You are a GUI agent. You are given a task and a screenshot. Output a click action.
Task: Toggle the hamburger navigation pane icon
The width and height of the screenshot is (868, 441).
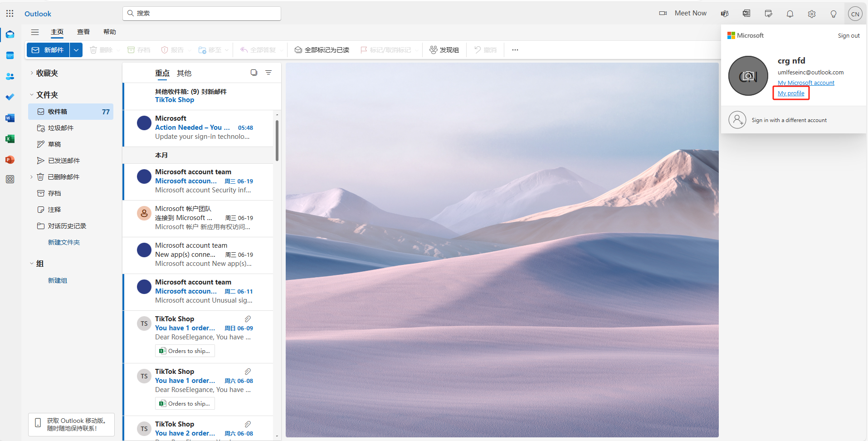tap(35, 32)
